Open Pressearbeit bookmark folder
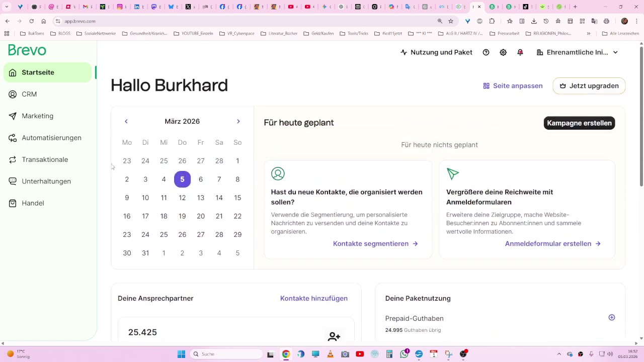 tap(504, 34)
